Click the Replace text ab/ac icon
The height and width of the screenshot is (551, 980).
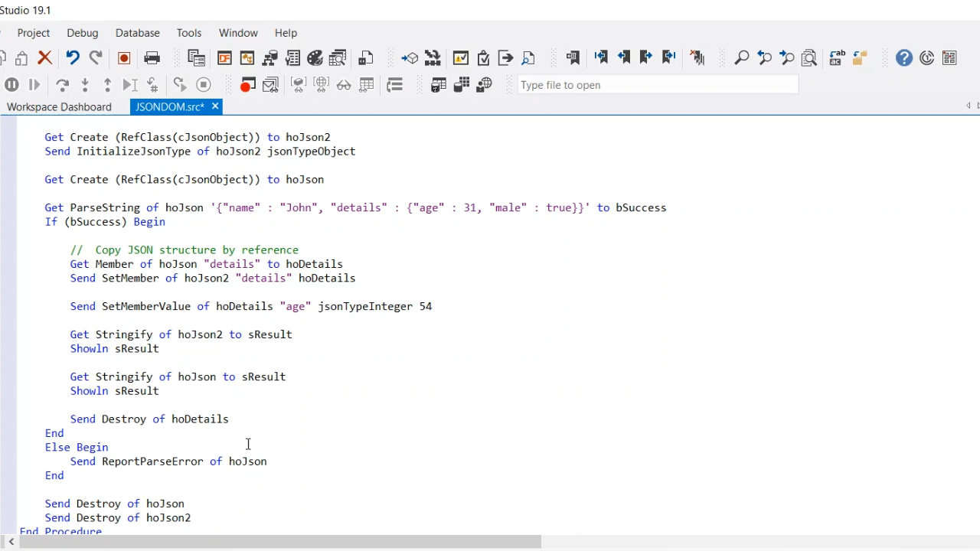pyautogui.click(x=837, y=58)
